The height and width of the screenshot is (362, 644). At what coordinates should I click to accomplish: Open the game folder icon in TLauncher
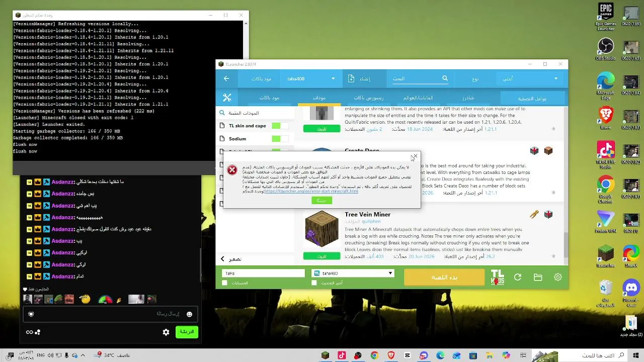tap(538, 277)
